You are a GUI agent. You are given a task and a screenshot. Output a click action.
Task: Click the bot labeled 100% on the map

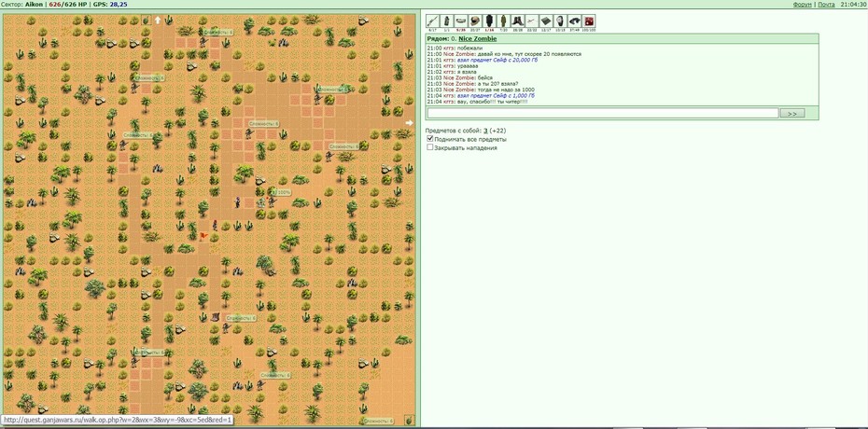pyautogui.click(x=271, y=201)
